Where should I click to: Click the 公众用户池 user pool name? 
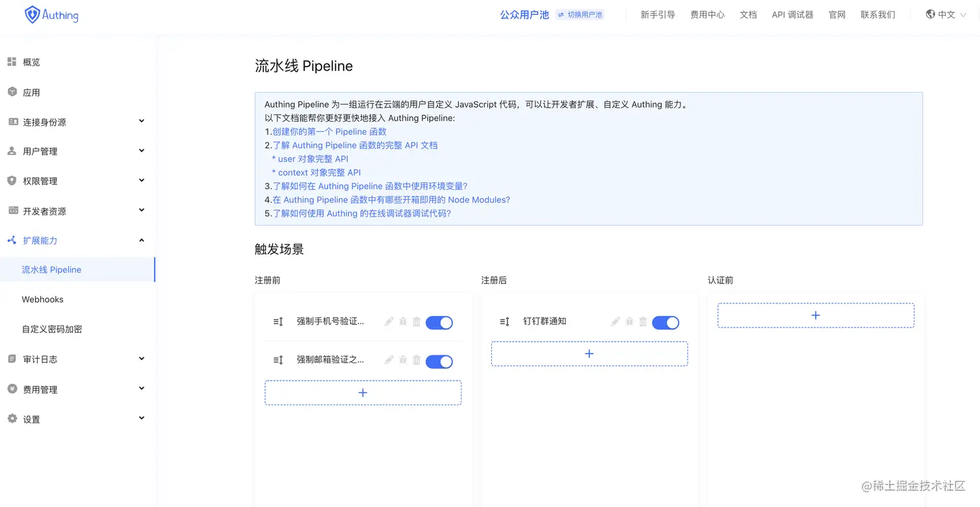pos(524,14)
